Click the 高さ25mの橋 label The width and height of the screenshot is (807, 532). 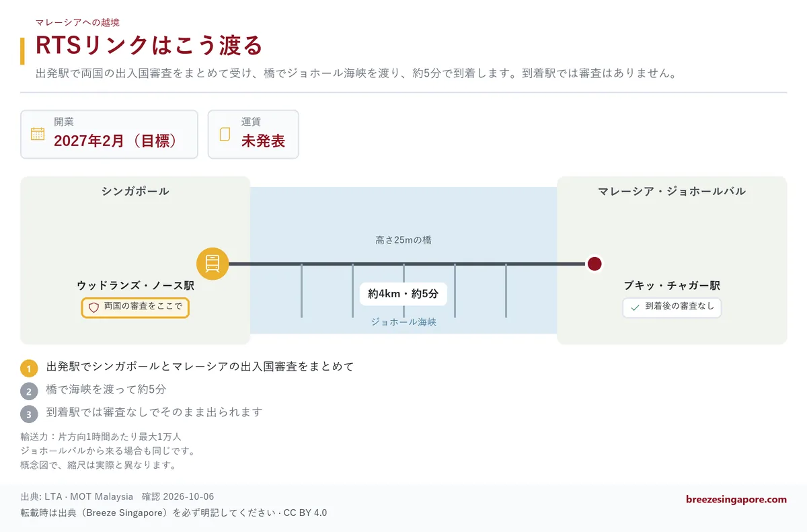[x=403, y=239]
